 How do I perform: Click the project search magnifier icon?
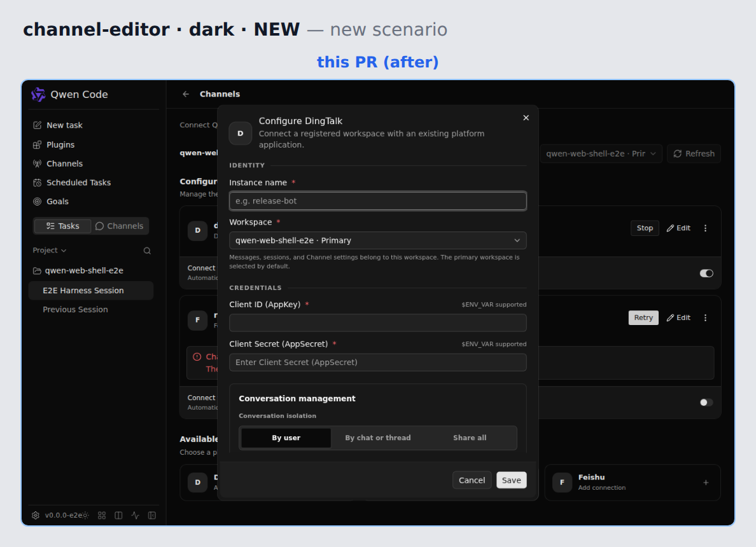(147, 251)
